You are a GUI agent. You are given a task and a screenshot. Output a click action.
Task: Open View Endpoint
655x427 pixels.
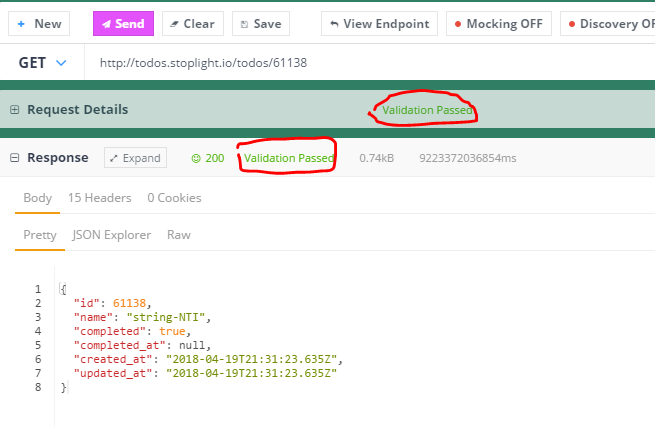coord(379,24)
